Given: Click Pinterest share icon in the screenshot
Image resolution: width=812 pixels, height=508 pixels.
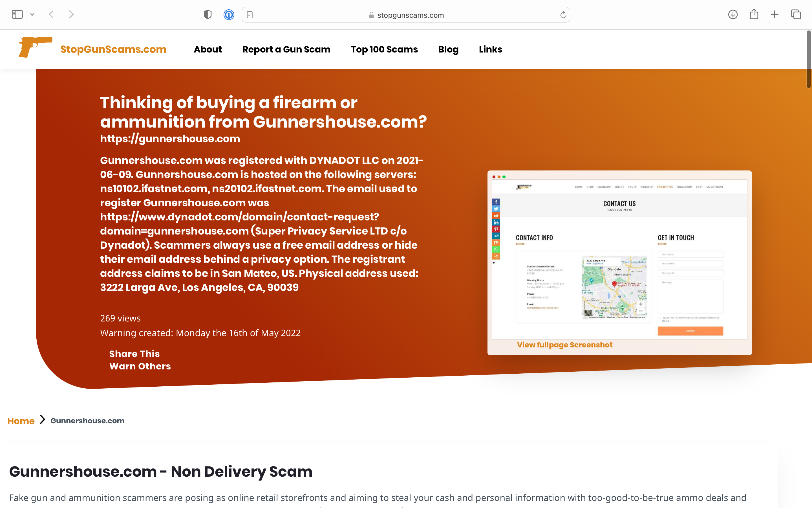Looking at the screenshot, I should pyautogui.click(x=496, y=229).
